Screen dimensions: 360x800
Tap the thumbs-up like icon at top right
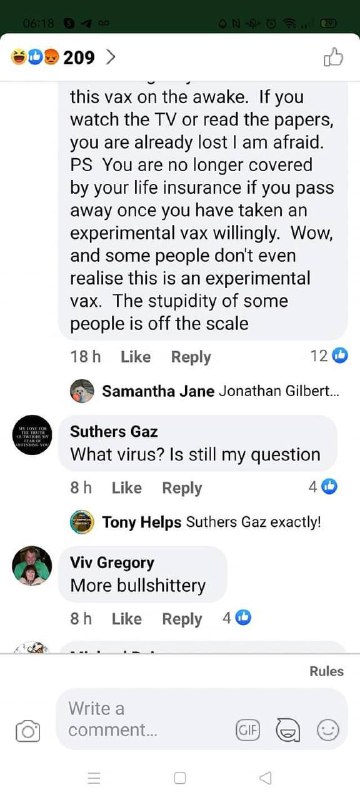(x=333, y=57)
